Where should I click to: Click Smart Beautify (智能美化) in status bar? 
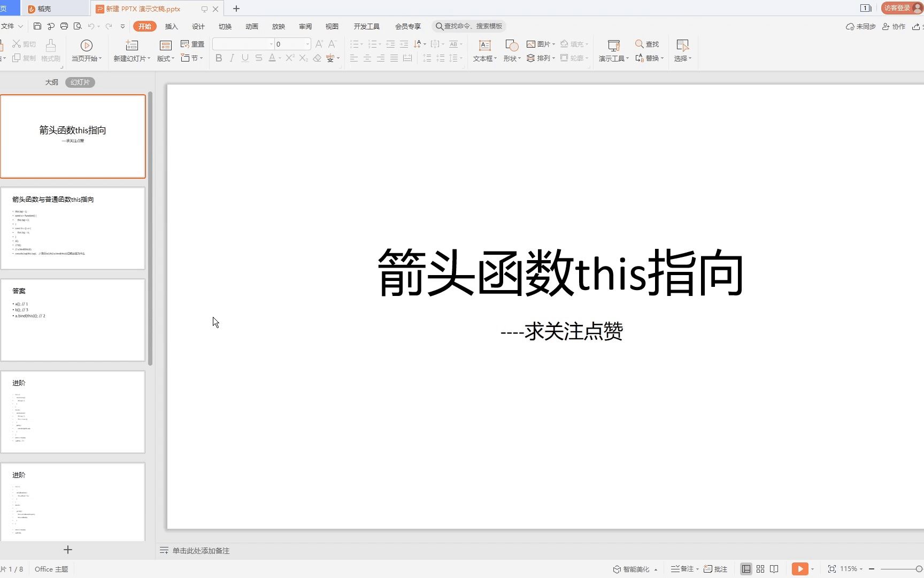pyautogui.click(x=635, y=569)
